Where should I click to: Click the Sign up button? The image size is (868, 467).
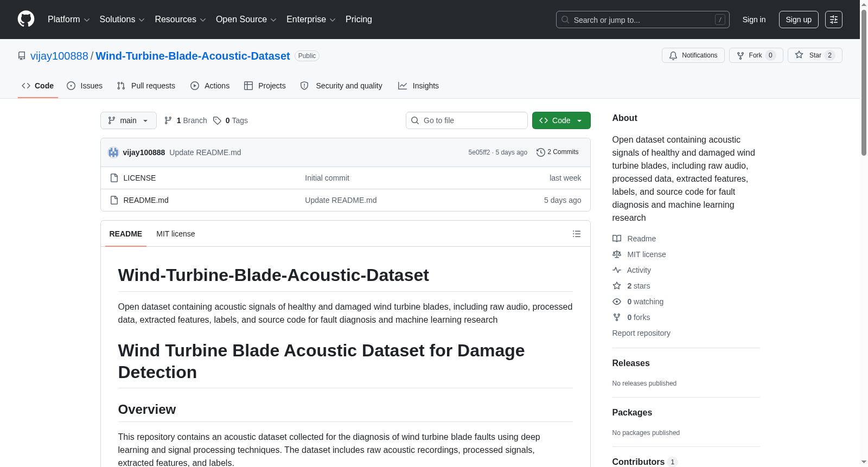click(799, 20)
